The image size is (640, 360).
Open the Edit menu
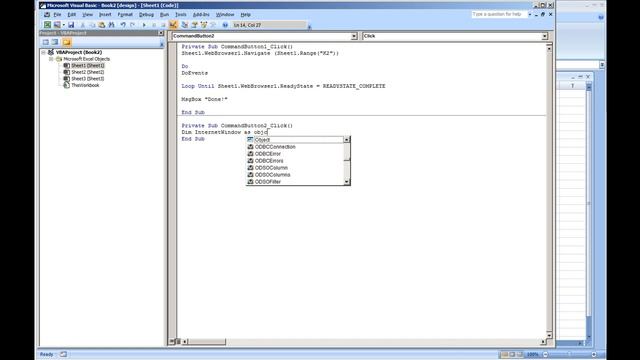(x=72, y=14)
